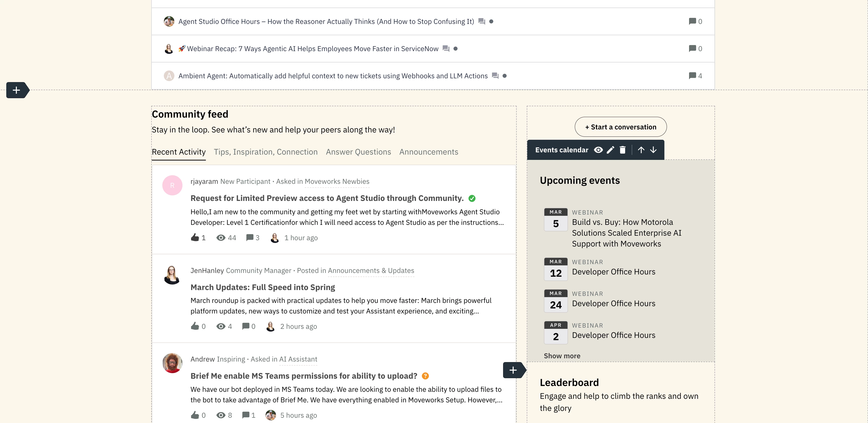Open Mar 12 Developer Office Hours event
This screenshot has height=423, width=868.
tap(613, 272)
